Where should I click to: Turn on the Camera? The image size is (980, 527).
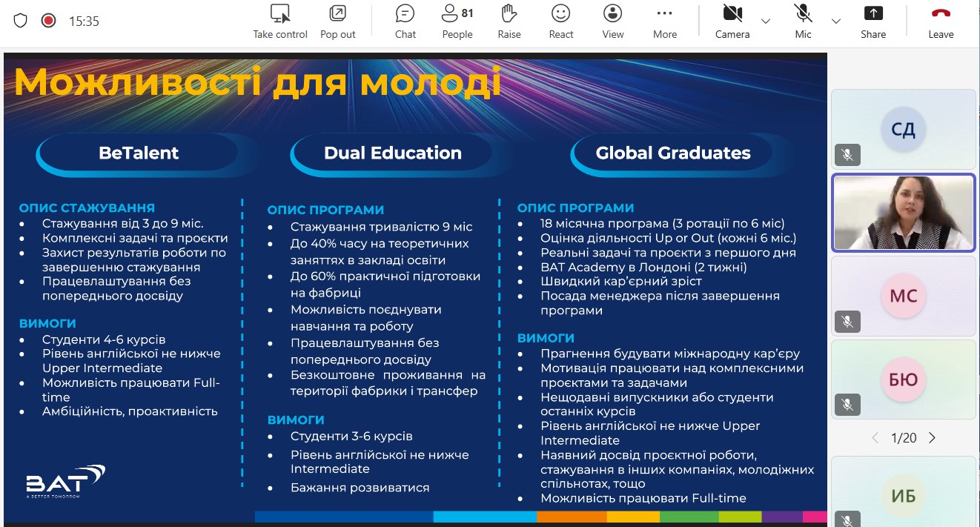[732, 21]
